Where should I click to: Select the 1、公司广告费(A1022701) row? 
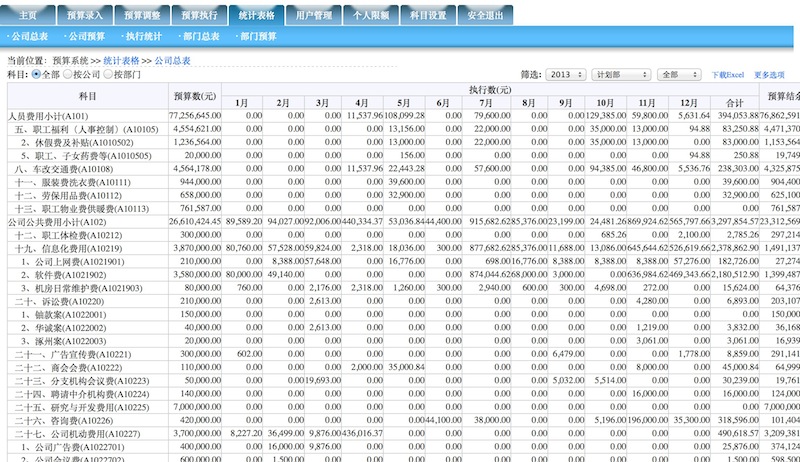[x=72, y=448]
